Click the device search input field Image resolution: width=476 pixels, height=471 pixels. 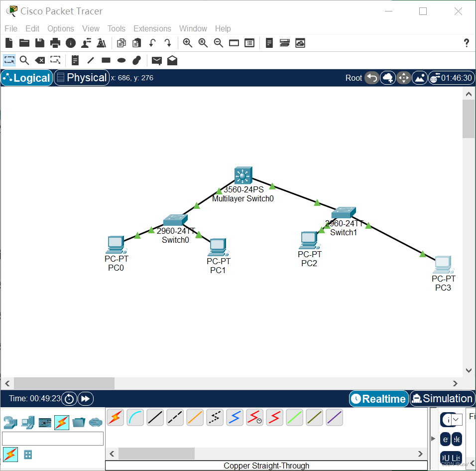pos(53,439)
